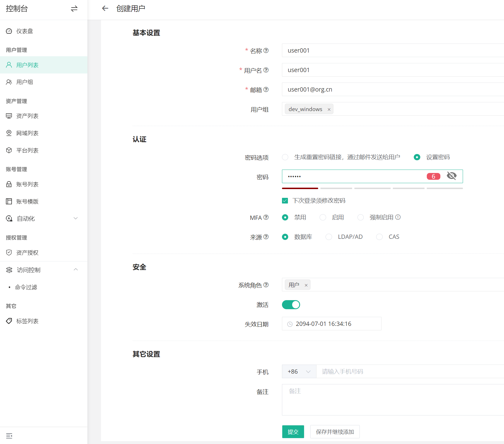Image resolution: width=504 pixels, height=444 pixels.
Task: Toggle password visibility eye icon
Action: coord(451,176)
